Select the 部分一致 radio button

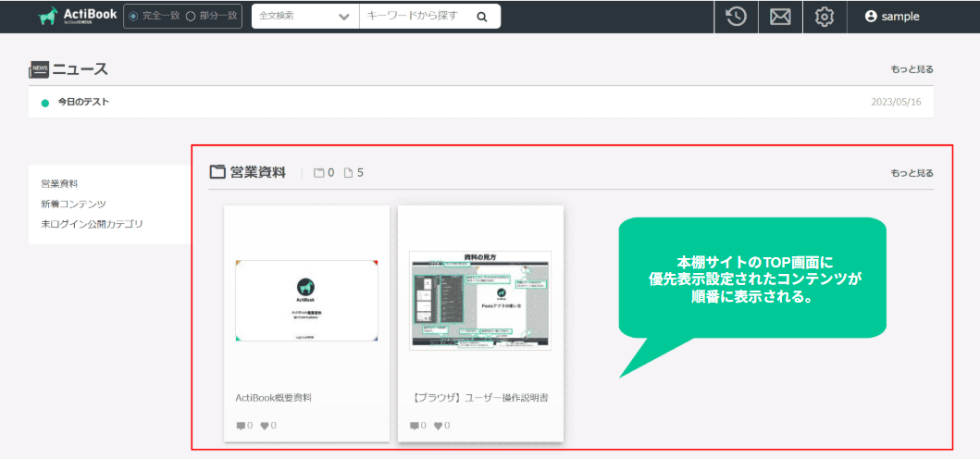click(190, 17)
